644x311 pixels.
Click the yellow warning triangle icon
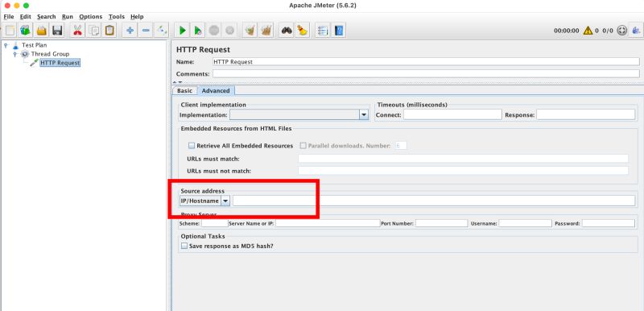(588, 31)
